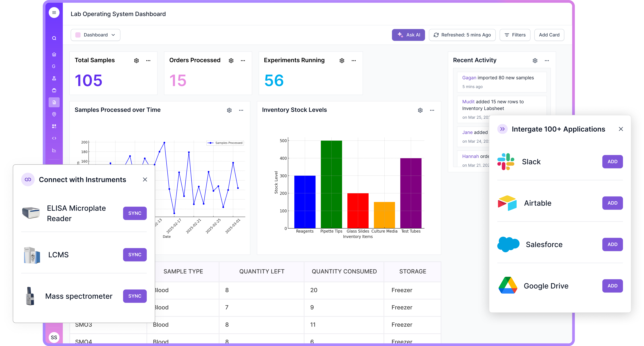The width and height of the screenshot is (644, 346).
Task: Open the location pin icon in sidebar
Action: coord(54,114)
